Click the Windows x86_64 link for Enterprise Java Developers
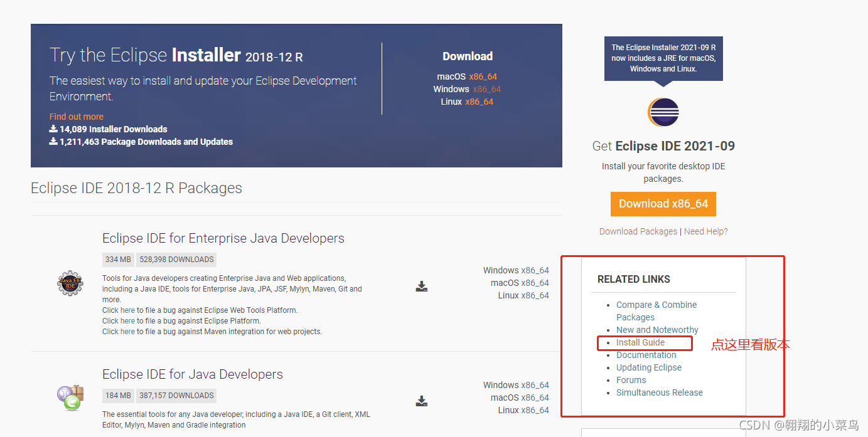This screenshot has width=868, height=437. pos(516,270)
